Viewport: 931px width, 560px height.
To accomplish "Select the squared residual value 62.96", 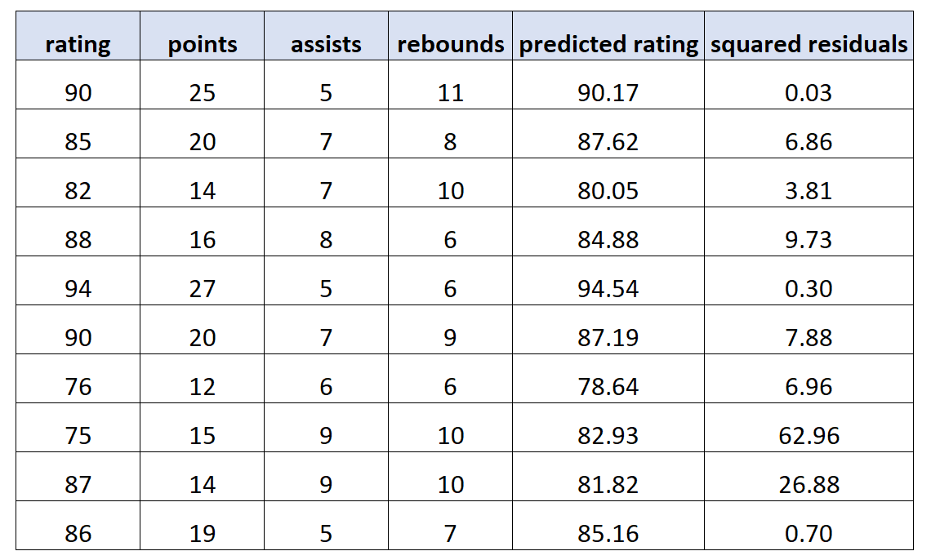I will click(x=808, y=436).
